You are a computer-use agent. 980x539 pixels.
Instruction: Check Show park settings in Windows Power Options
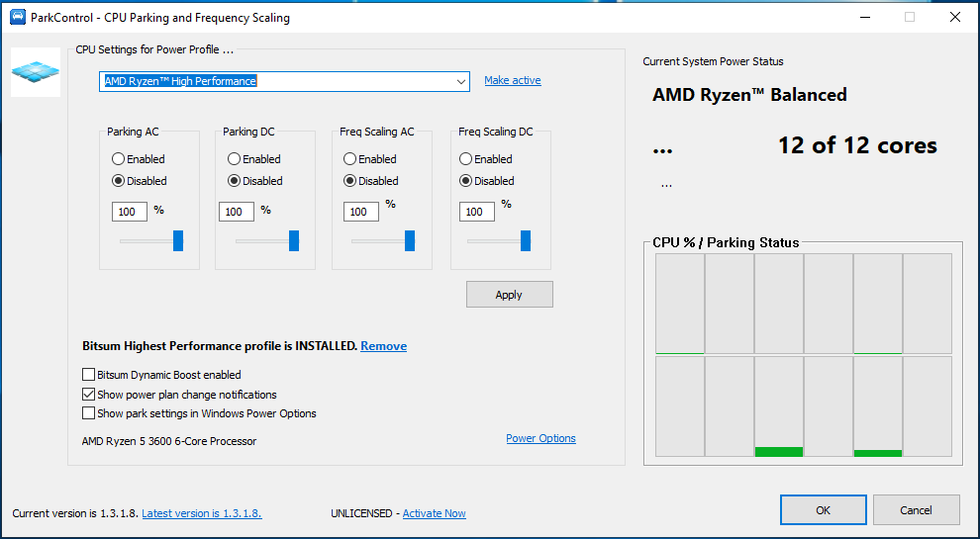(x=89, y=413)
